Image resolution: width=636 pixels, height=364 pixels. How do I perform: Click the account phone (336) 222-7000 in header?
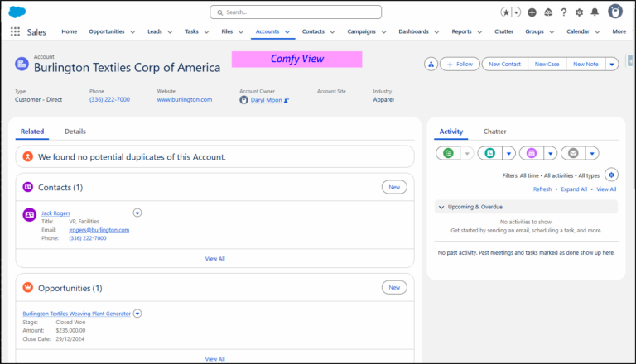tap(109, 100)
